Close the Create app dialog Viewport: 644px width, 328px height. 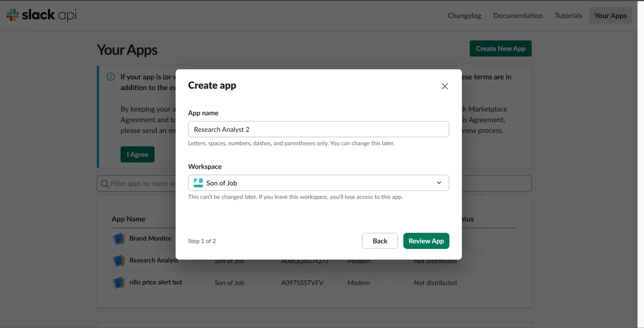pyautogui.click(x=445, y=86)
